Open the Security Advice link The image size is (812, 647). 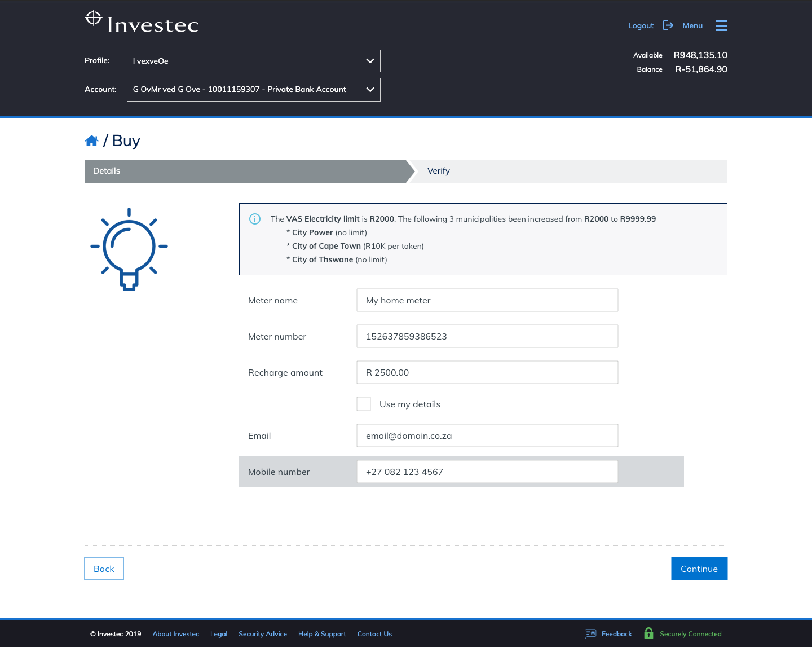[x=262, y=634]
